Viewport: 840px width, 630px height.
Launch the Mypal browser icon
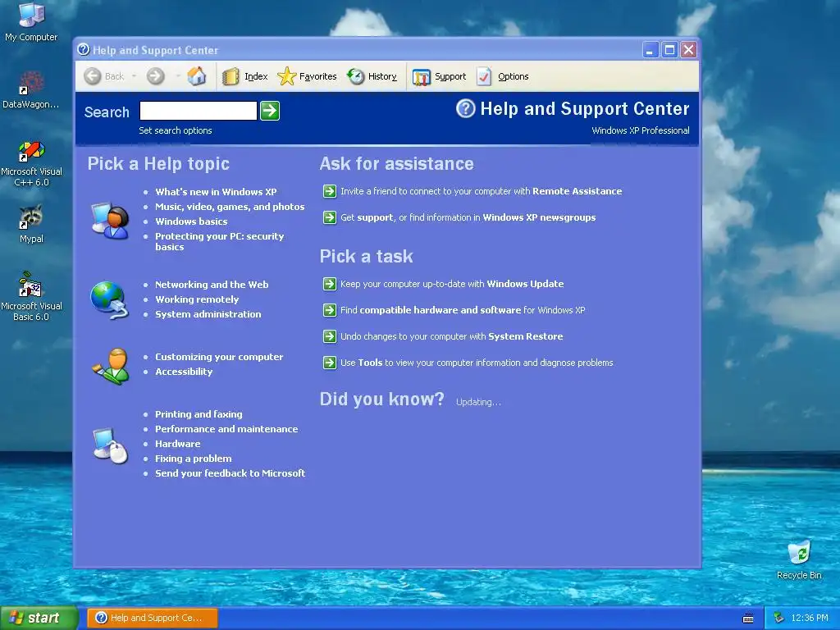[x=31, y=224]
